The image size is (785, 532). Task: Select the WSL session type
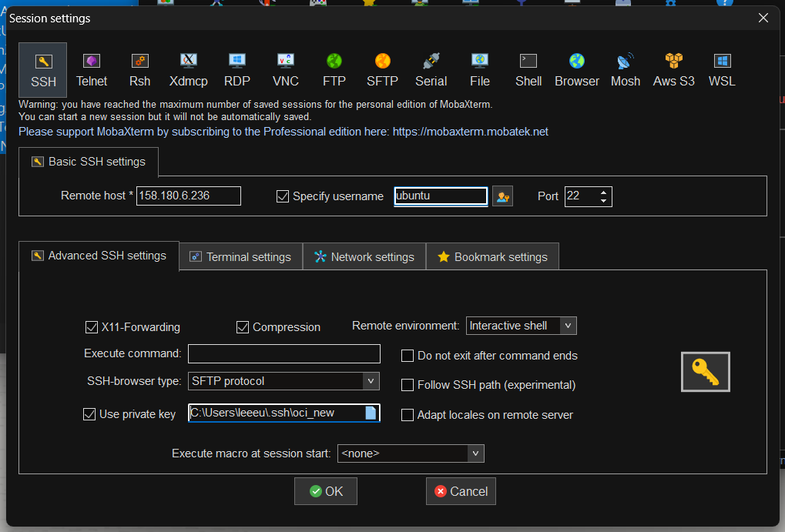[722, 70]
